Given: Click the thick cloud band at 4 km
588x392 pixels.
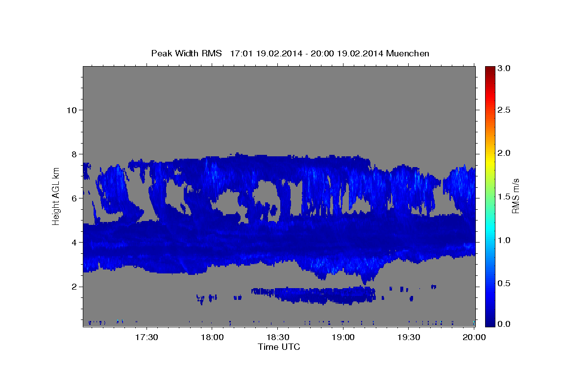Looking at the screenshot, I should 279,244.
